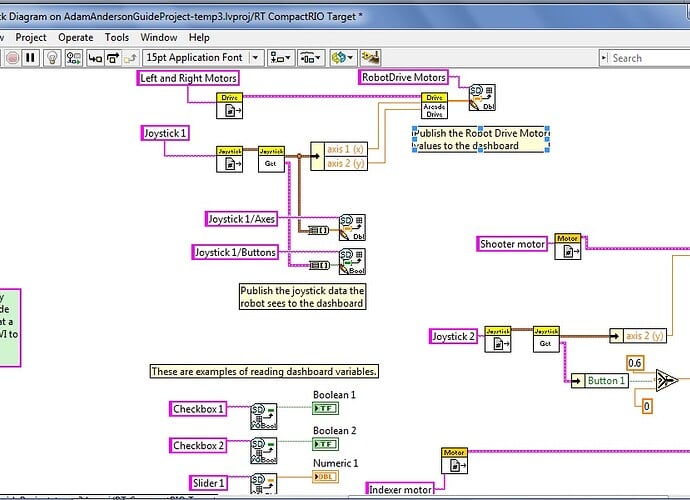Select the Button 1 unbundle element
Screen dimensions: 690x500
(x=600, y=381)
